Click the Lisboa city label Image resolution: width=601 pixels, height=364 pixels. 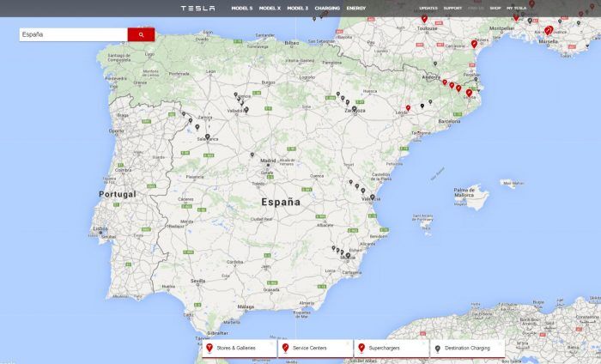click(x=100, y=228)
